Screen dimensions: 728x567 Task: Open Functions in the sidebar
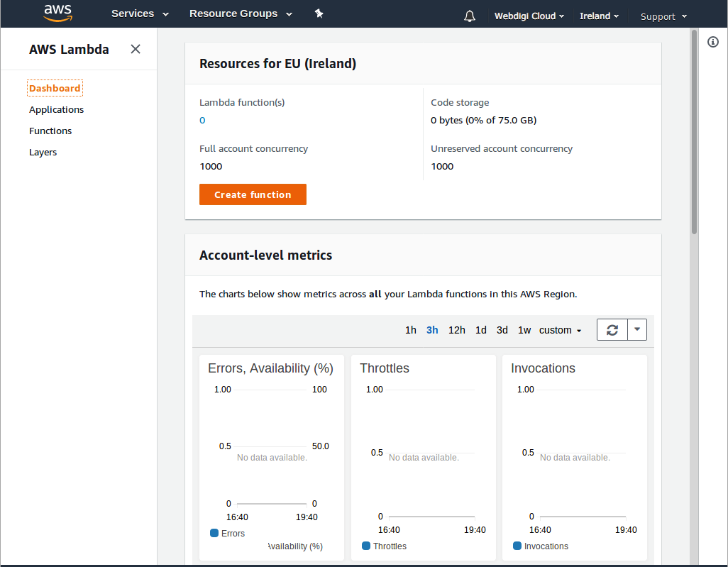point(50,131)
